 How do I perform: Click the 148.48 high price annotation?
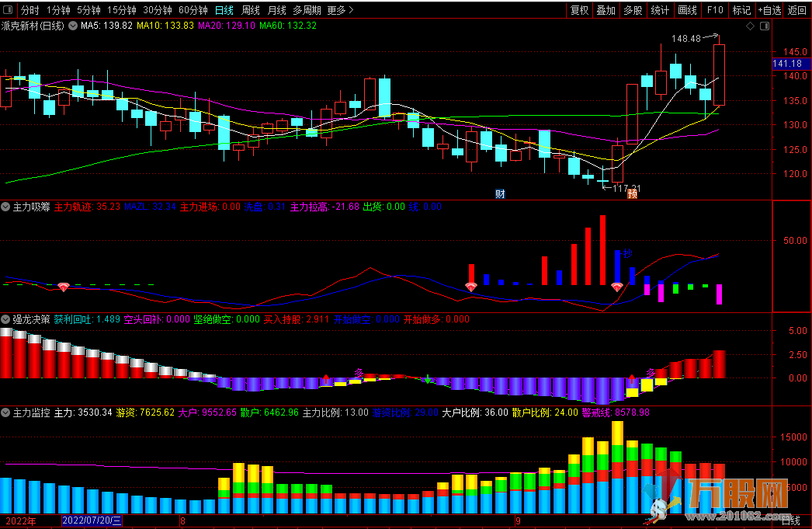tap(686, 39)
